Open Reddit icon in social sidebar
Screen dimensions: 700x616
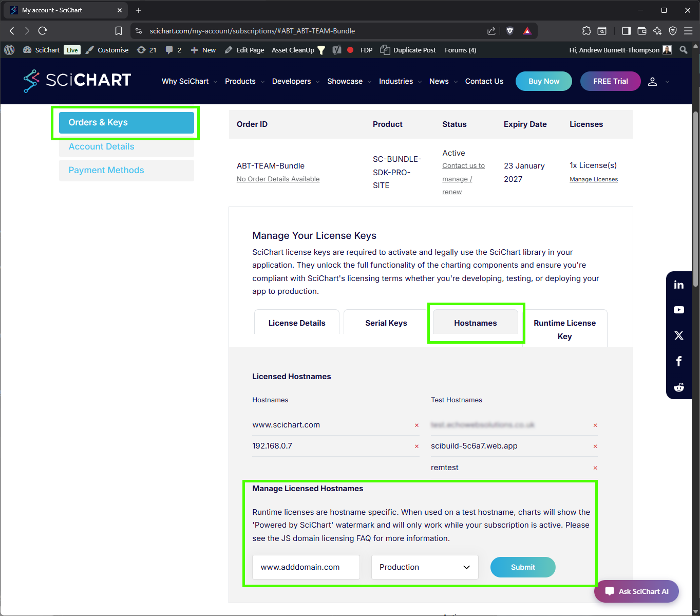pos(678,387)
